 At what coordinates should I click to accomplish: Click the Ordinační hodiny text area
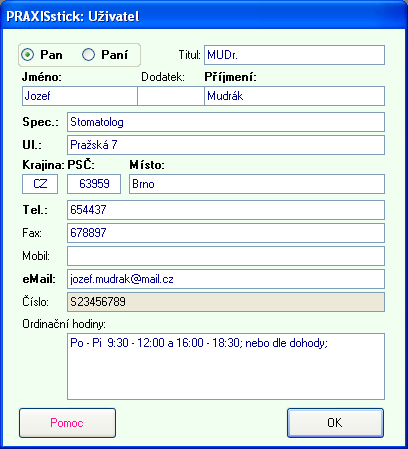click(226, 366)
